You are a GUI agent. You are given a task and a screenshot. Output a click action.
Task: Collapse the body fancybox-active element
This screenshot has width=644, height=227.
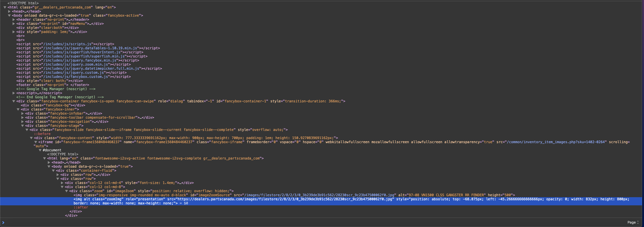9,16
